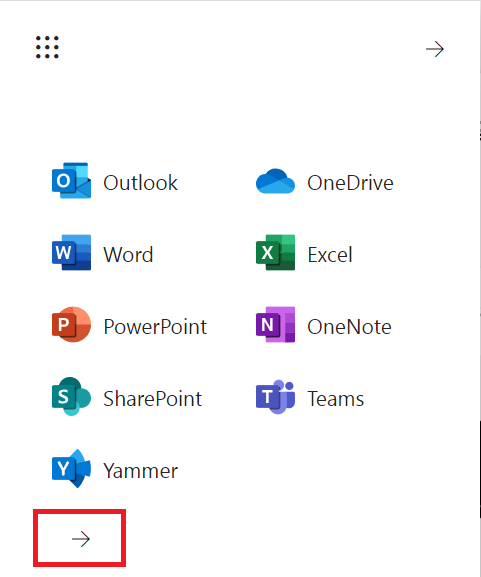Open the Outlook app

(114, 181)
